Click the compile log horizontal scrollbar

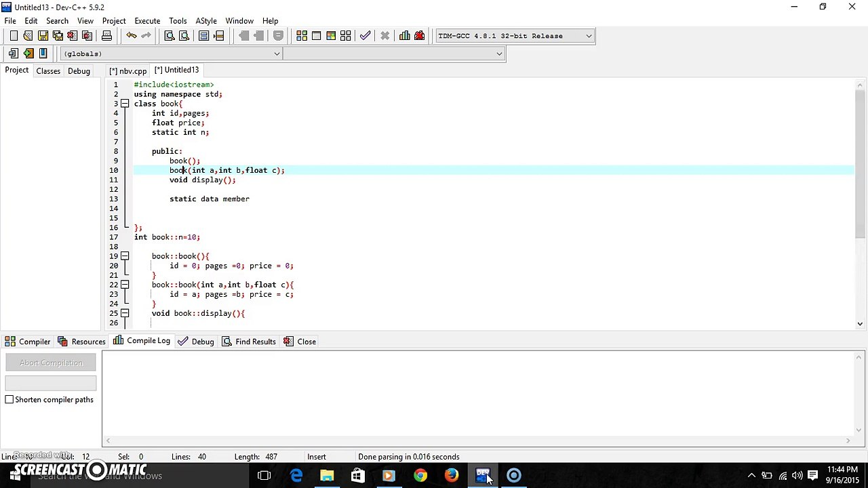tap(477, 441)
